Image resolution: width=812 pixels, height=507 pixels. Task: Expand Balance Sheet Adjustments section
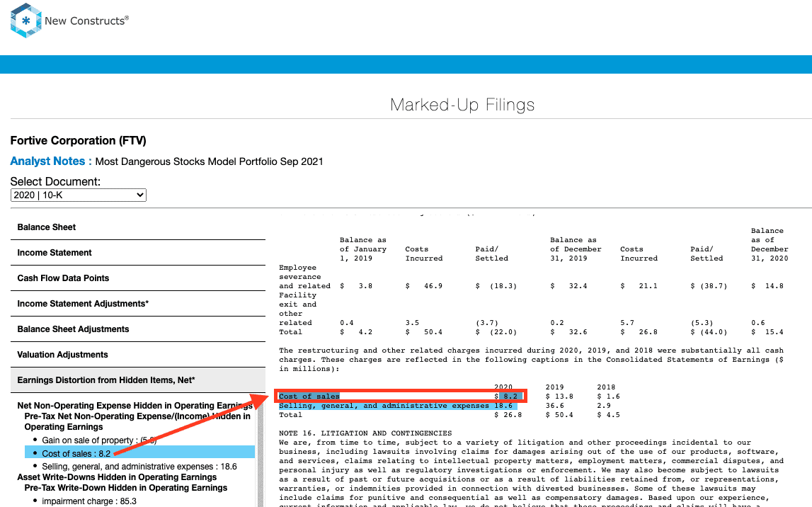(x=138, y=329)
